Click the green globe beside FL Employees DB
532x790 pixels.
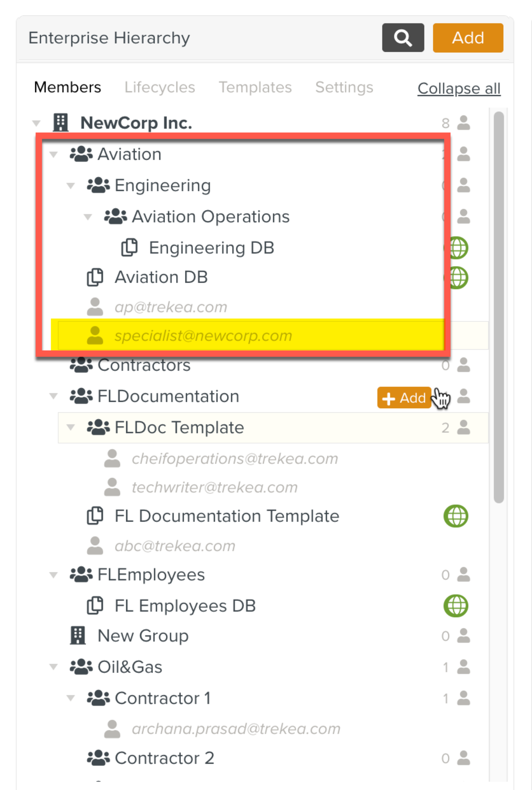click(456, 606)
